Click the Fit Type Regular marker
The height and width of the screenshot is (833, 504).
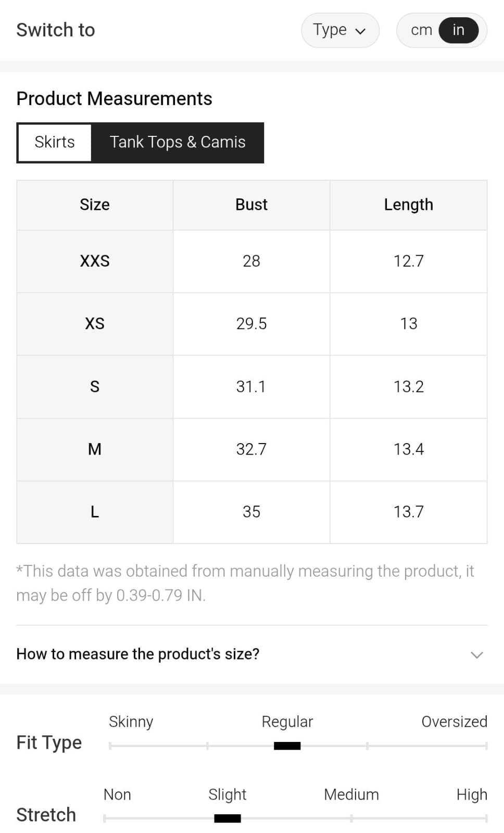click(x=287, y=746)
